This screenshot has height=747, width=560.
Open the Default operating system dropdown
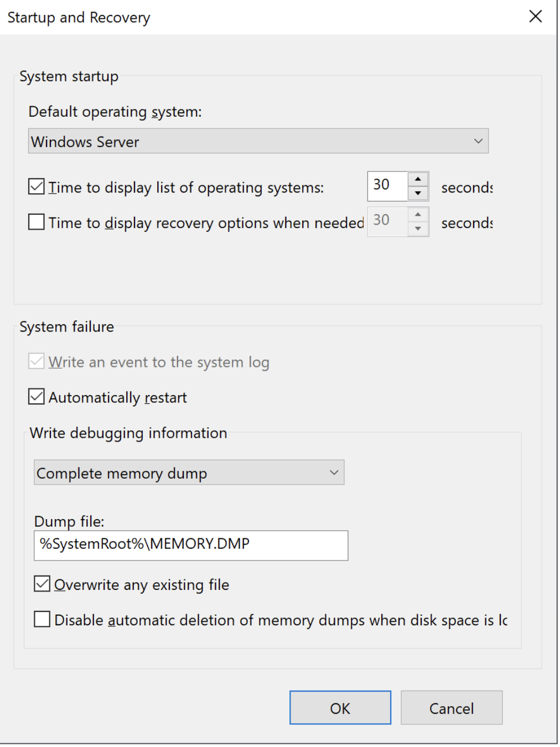258,141
